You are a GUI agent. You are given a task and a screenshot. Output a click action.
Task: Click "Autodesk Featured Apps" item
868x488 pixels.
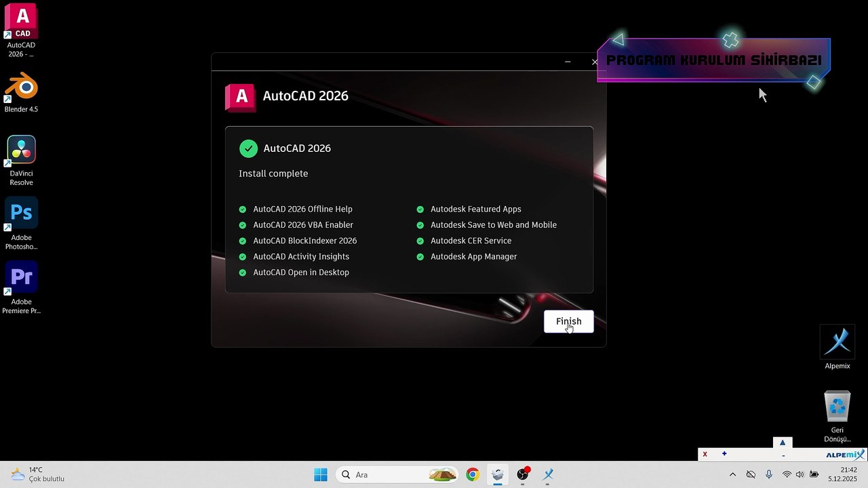coord(476,209)
